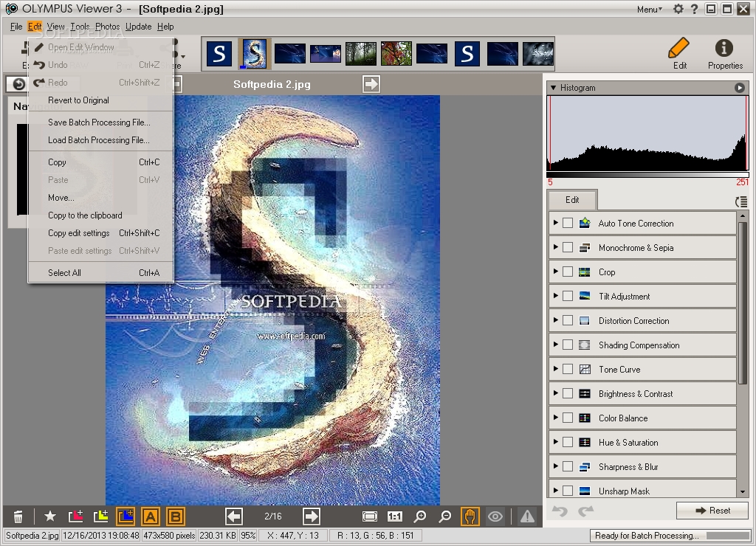The height and width of the screenshot is (546, 756).
Task: Choose Move... in Edit menu
Action: (100, 198)
